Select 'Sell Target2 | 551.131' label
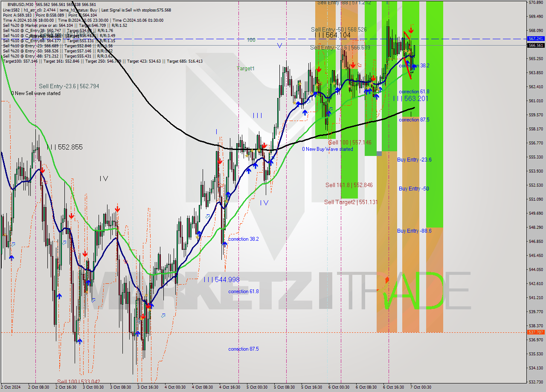The height and width of the screenshot is (392, 546). (351, 202)
